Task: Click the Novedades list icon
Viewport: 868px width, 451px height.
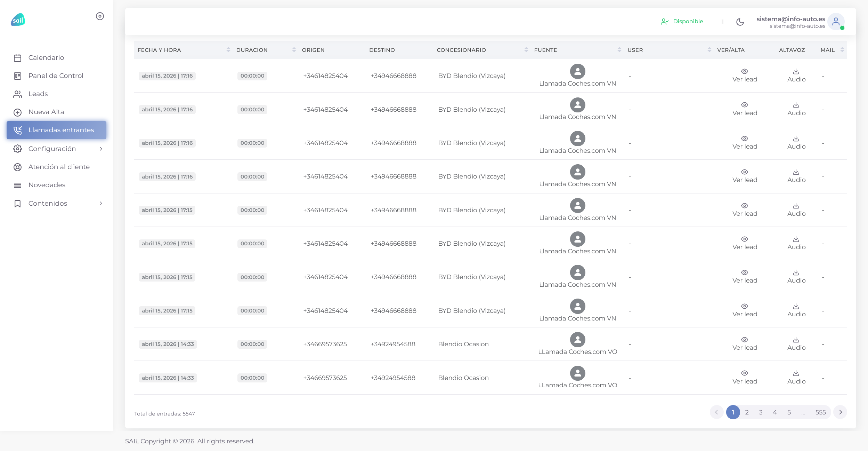Action: click(17, 185)
